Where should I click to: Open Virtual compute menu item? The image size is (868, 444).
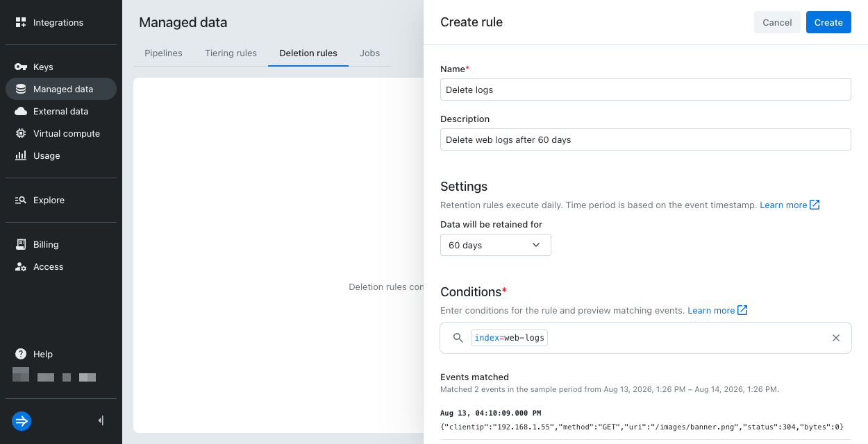pos(61,133)
